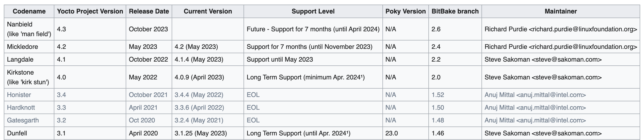The width and height of the screenshot is (644, 140).
Task: Click the Yocto Project Version header
Action: 90,11
